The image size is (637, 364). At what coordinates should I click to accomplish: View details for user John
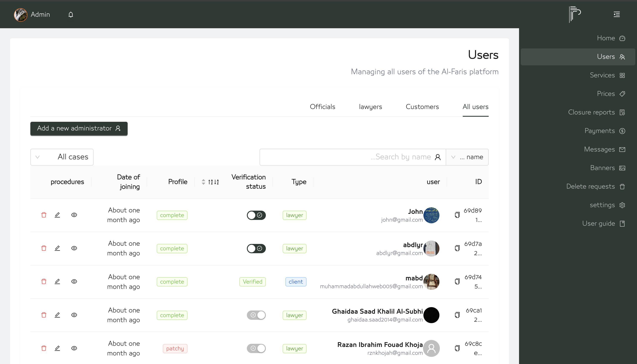coord(74,215)
